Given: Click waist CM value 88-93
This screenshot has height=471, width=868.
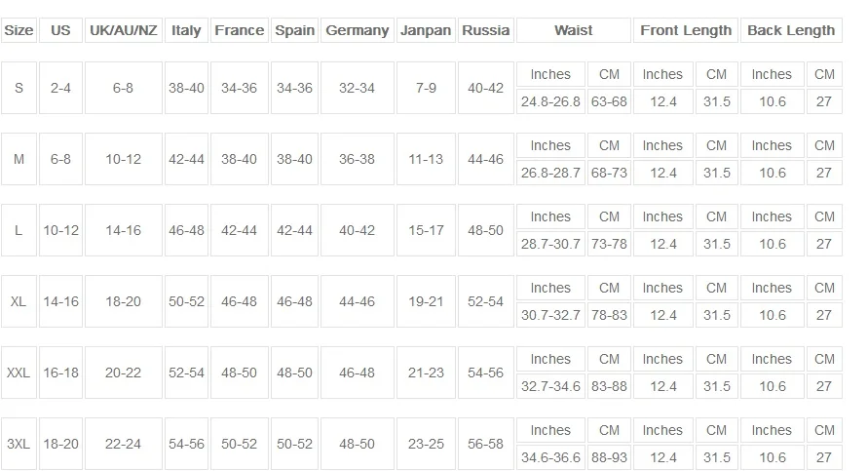Looking at the screenshot, I should pyautogui.click(x=609, y=457).
